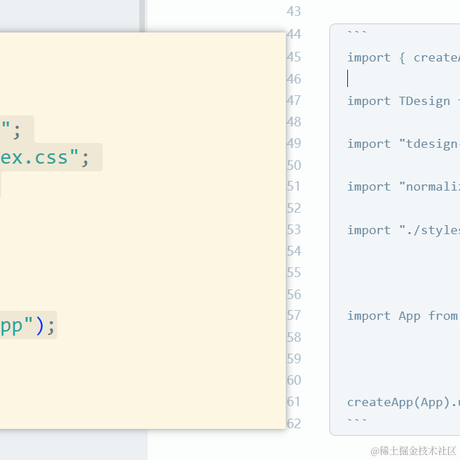Click line number 49 in the gutter
The image size is (460, 460).
click(x=294, y=143)
